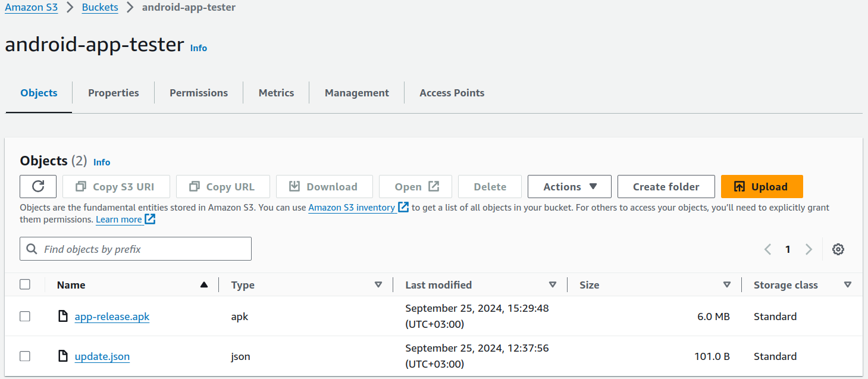Open the Management tab
Image resolution: width=868 pixels, height=379 pixels.
(x=356, y=92)
